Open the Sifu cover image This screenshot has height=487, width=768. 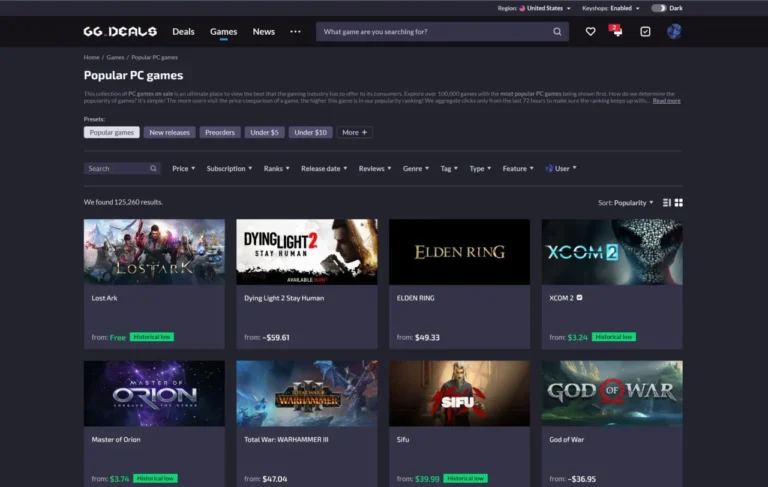pyautogui.click(x=459, y=393)
